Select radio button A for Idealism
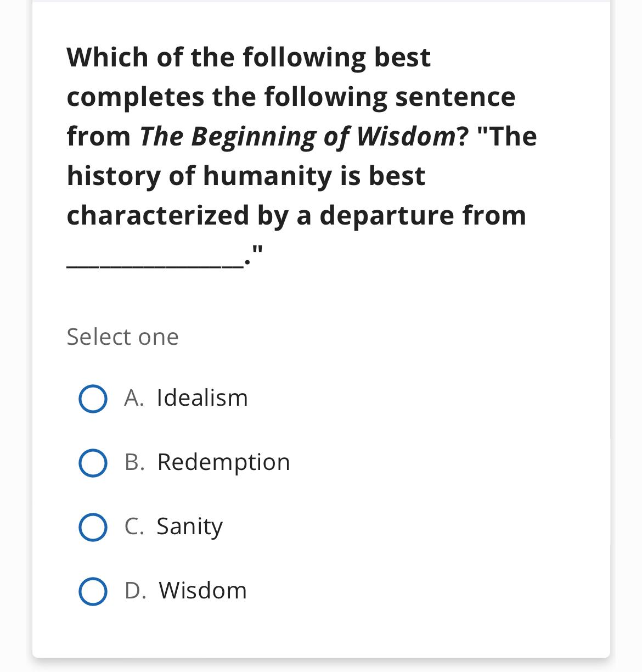 (93, 397)
